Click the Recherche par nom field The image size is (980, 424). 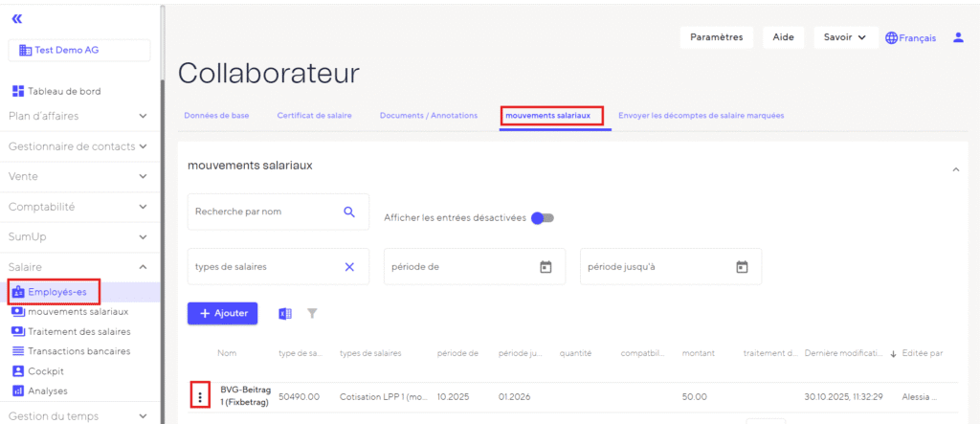(x=263, y=212)
